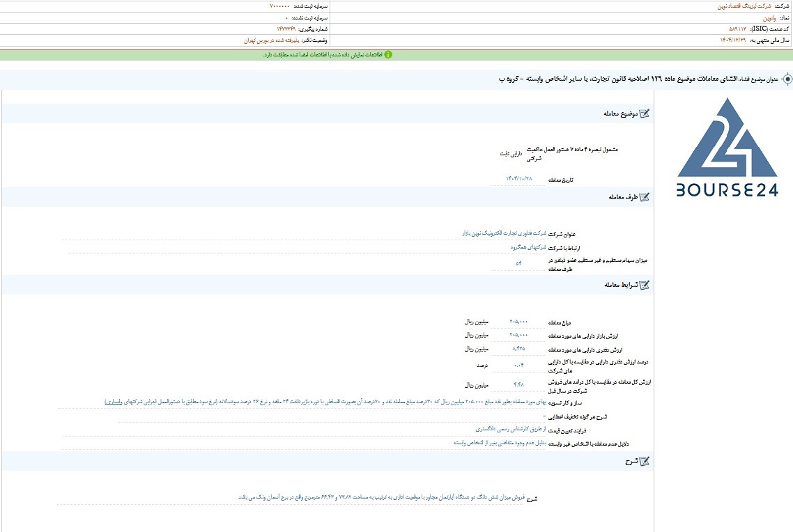793x532 pixels.
Task: Click the shareholding value beside میزان سهام مستقیم
Action: point(518,263)
